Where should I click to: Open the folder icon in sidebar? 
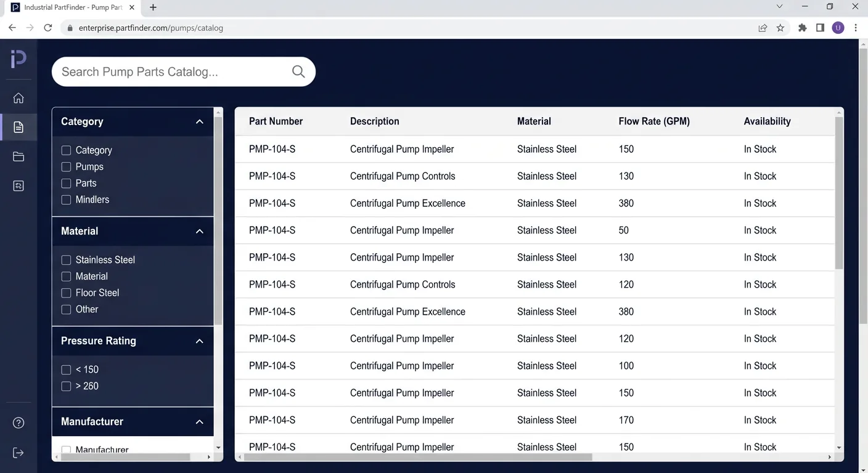coord(18,156)
